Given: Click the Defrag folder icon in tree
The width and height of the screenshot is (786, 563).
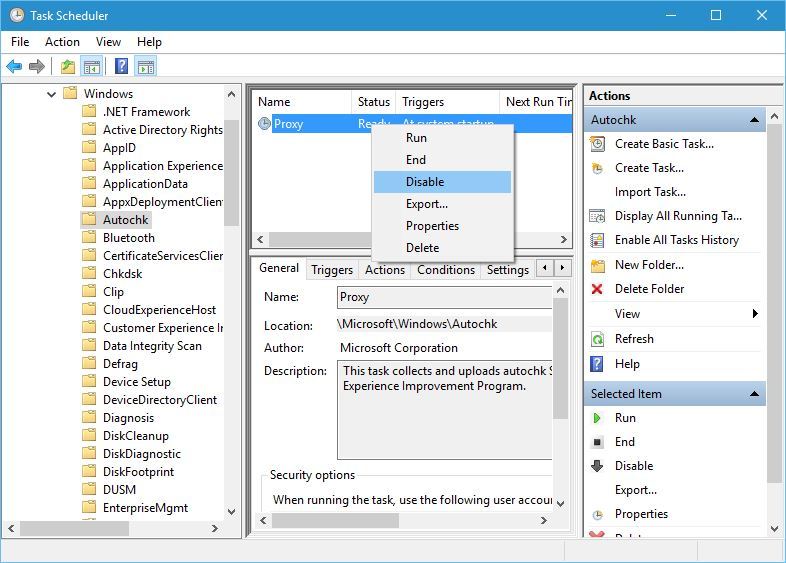Looking at the screenshot, I should 89,363.
